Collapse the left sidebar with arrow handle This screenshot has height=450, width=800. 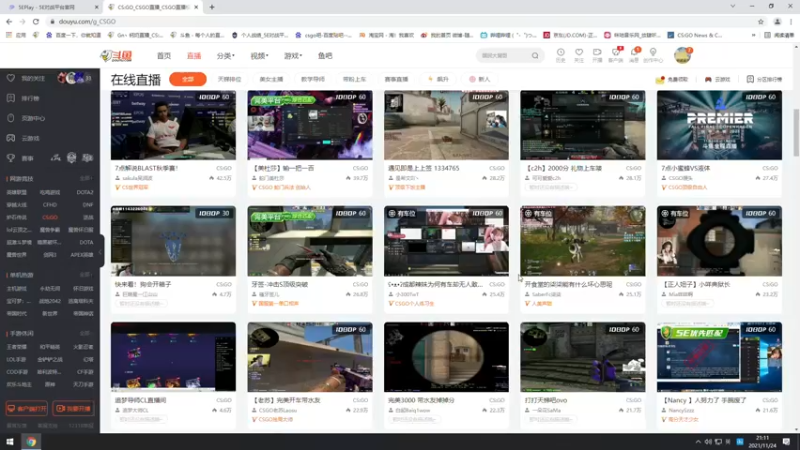[102, 251]
